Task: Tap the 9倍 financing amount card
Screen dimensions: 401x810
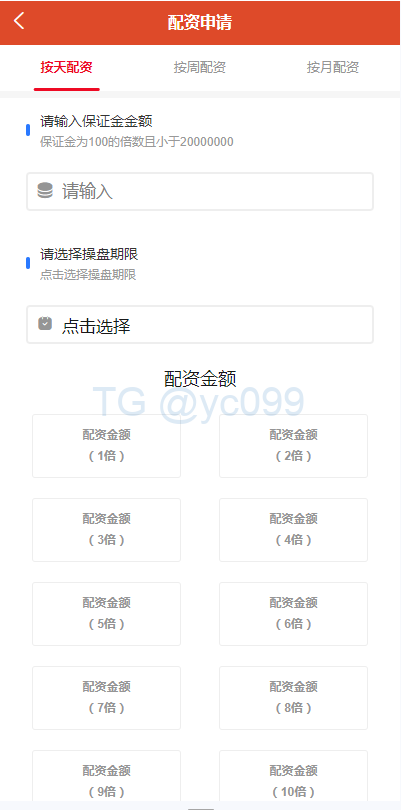Action: (x=106, y=776)
